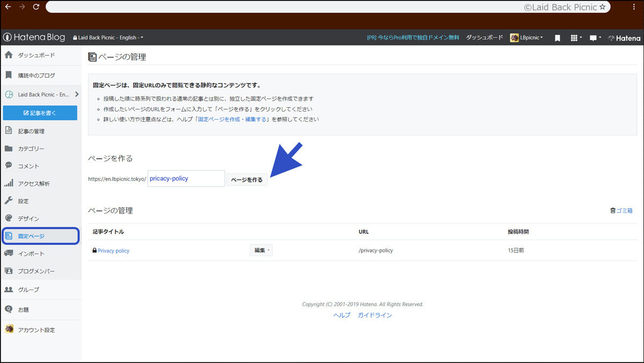This screenshot has width=644, height=363.
Task: Click the pricacy-policy URL input field
Action: pos(186,178)
